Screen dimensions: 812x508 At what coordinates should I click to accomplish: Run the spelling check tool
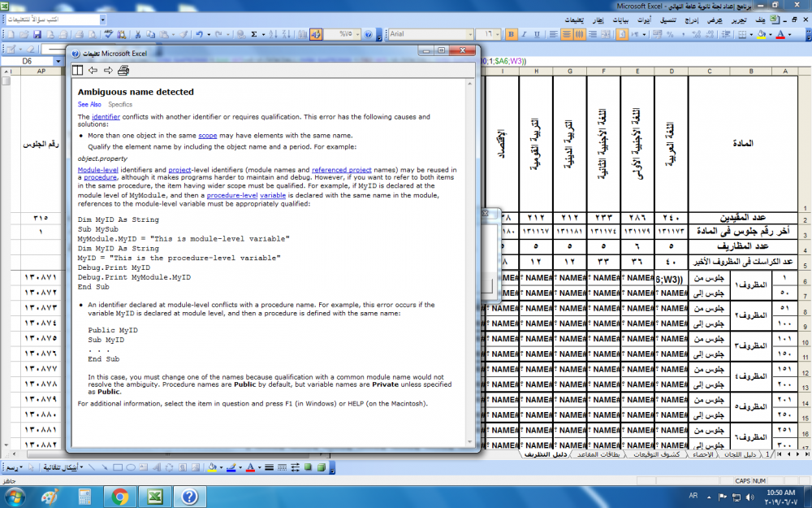click(108, 34)
